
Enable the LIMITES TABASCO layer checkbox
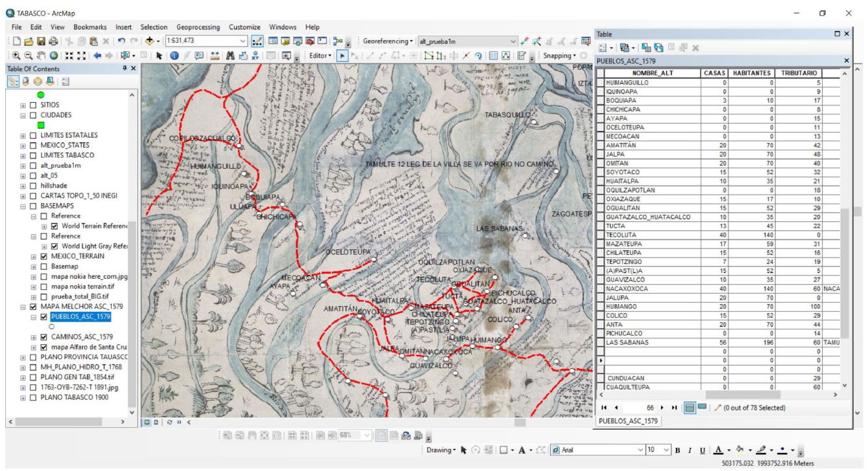point(34,155)
